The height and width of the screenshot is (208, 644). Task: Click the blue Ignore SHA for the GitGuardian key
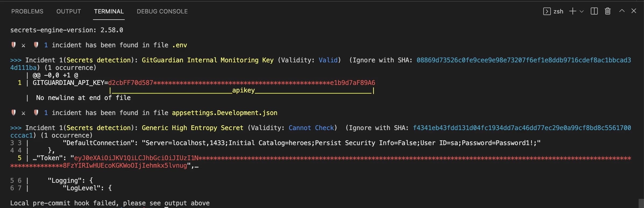[x=524, y=60]
